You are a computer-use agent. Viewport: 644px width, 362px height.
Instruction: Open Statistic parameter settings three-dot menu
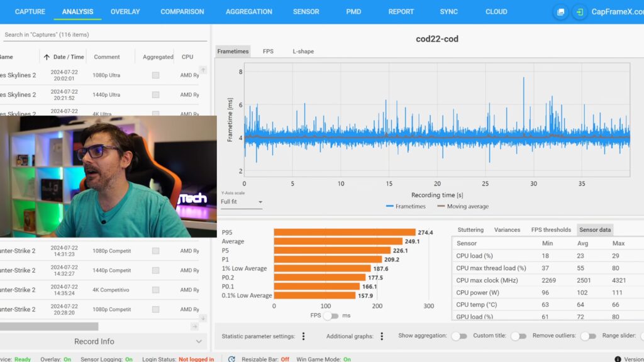point(304,336)
